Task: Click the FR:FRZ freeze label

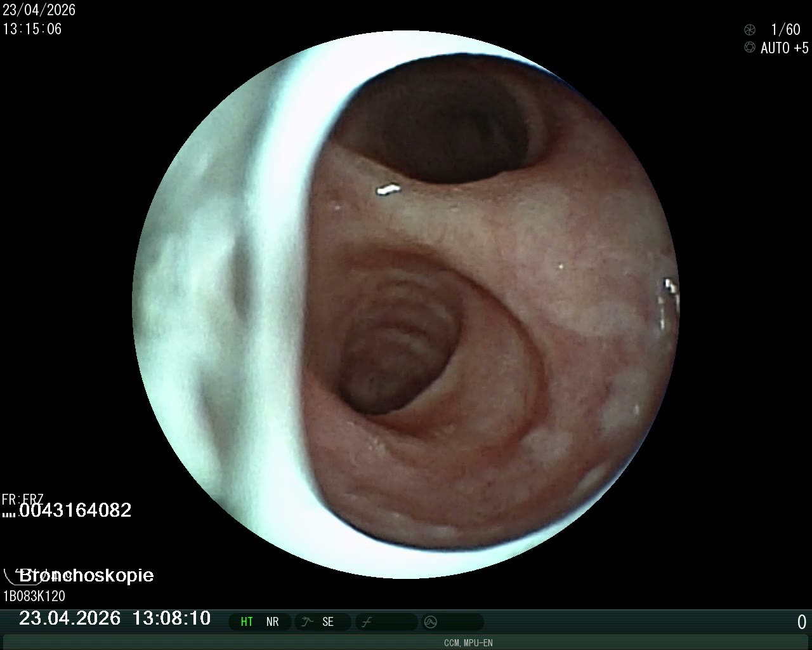Action: tap(22, 499)
